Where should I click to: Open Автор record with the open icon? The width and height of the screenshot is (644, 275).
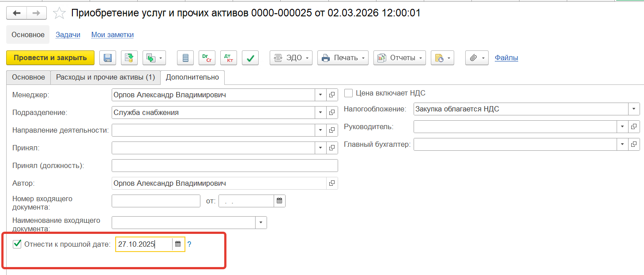point(332,183)
